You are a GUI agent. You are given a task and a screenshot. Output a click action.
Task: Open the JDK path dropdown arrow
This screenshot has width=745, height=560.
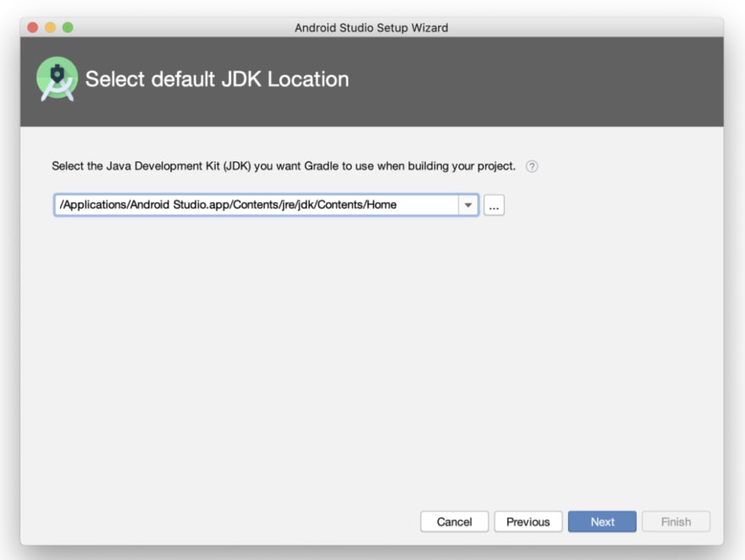[468, 205]
